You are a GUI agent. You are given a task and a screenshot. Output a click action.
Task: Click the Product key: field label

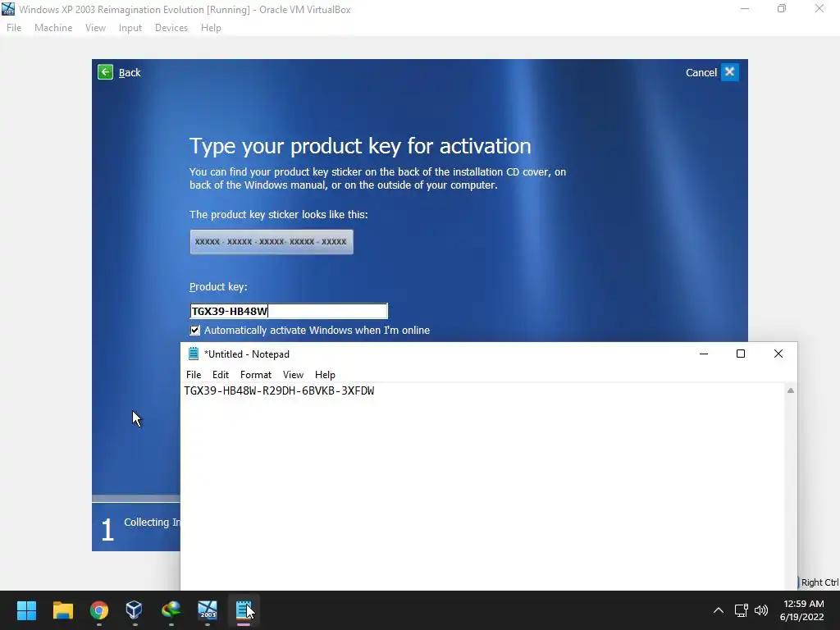(218, 286)
